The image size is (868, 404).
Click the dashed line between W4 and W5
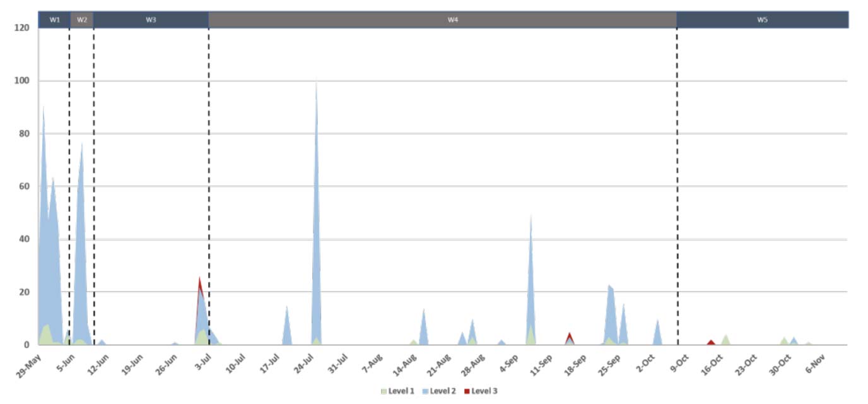click(677, 189)
